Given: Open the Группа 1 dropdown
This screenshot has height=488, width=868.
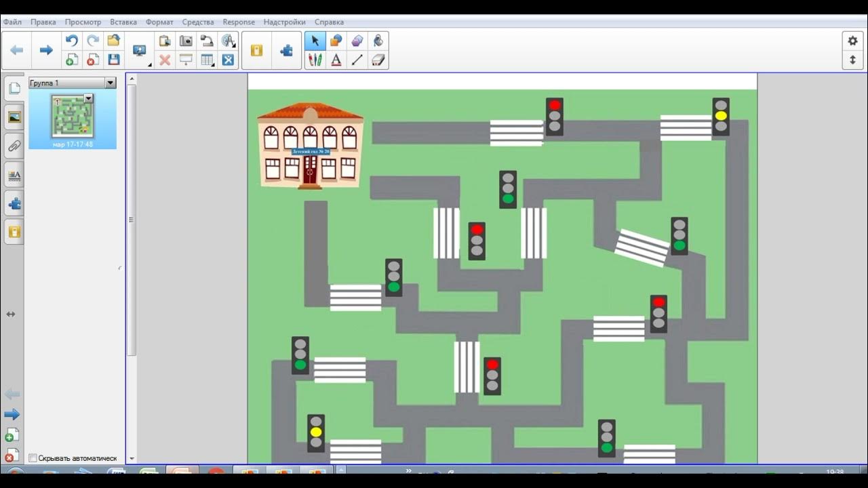Looking at the screenshot, I should point(111,83).
